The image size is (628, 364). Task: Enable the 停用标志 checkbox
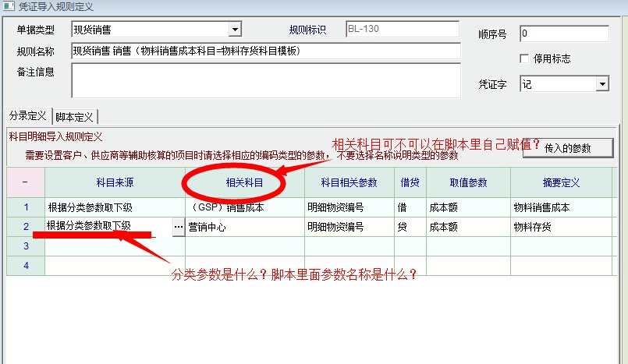pyautogui.click(x=524, y=58)
